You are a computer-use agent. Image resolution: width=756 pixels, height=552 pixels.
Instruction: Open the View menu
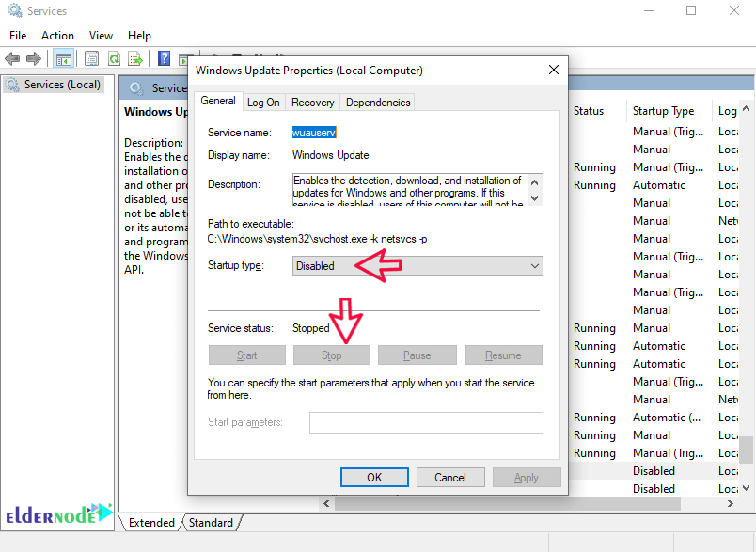pyautogui.click(x=101, y=36)
